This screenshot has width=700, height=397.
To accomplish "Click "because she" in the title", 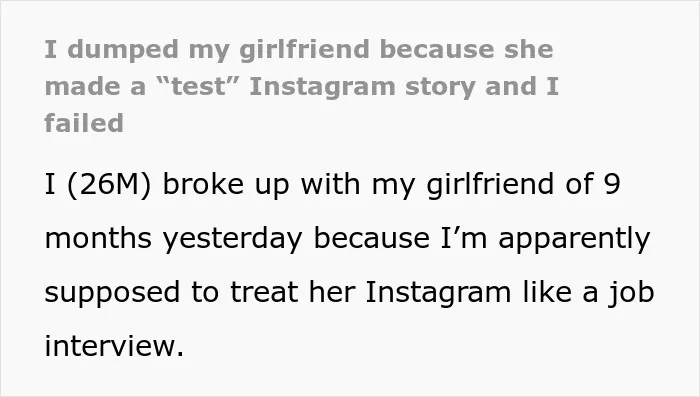I will point(467,49).
